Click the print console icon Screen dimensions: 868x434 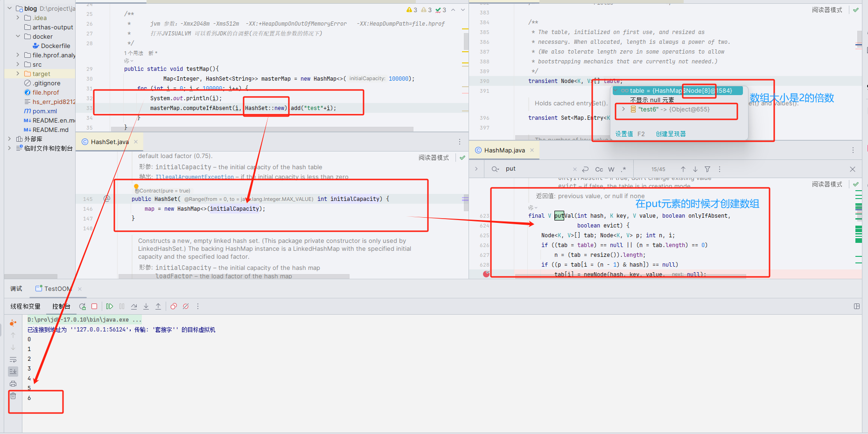[13, 384]
